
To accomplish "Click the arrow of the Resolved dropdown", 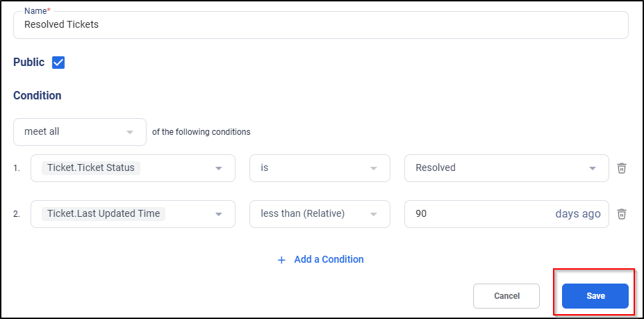I will click(x=593, y=169).
